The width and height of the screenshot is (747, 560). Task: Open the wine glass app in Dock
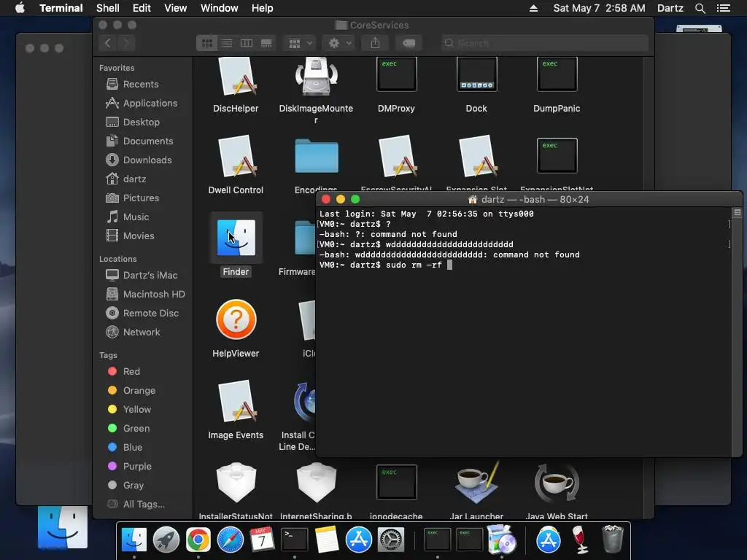coord(580,540)
